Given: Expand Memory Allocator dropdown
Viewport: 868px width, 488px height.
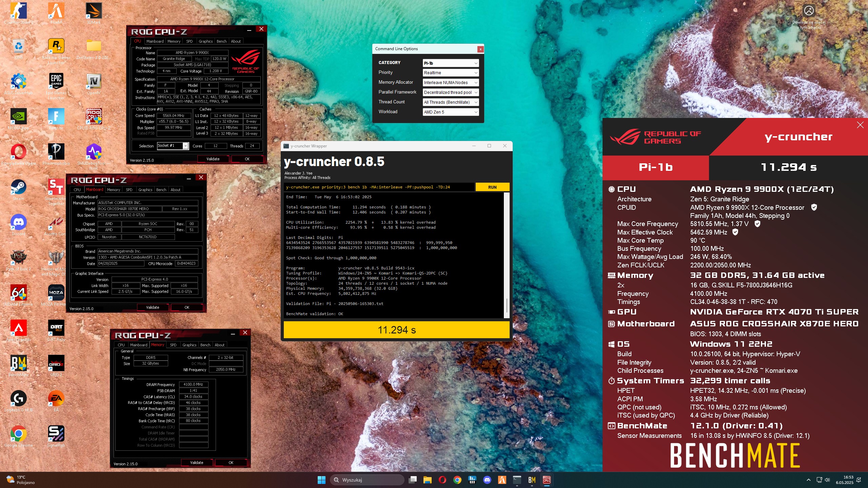Looking at the screenshot, I should click(x=451, y=82).
